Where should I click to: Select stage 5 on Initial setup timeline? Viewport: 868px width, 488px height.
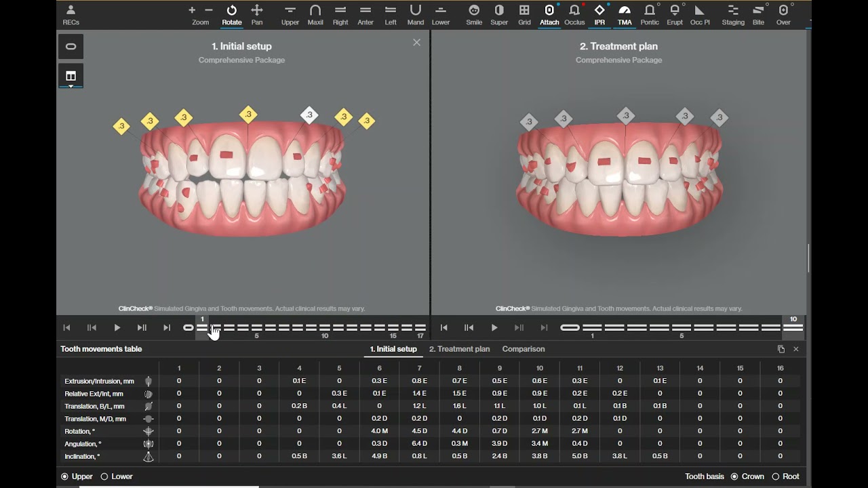point(256,328)
